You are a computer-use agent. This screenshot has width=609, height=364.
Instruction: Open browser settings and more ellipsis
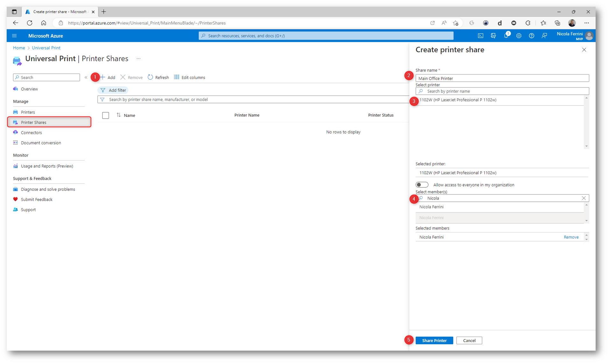(586, 23)
